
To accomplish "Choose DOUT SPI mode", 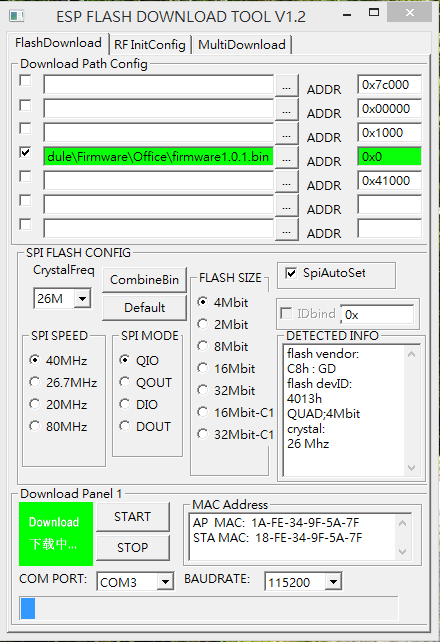I will click(124, 426).
